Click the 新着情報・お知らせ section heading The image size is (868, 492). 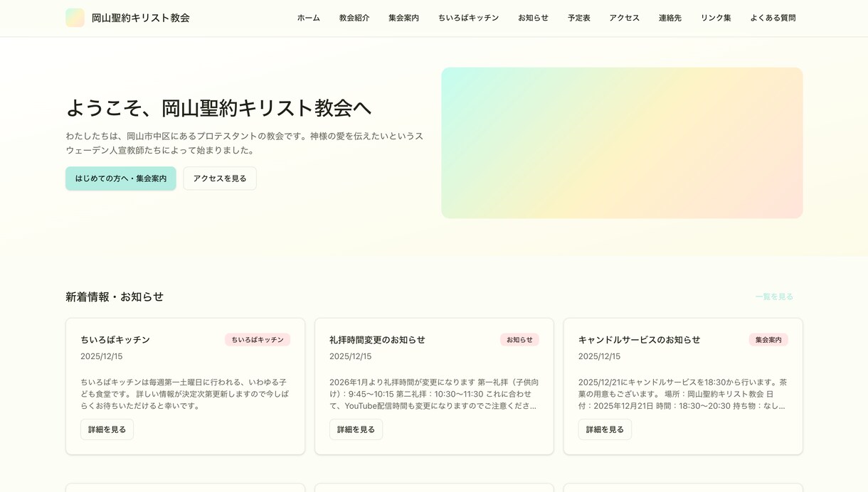click(x=115, y=296)
